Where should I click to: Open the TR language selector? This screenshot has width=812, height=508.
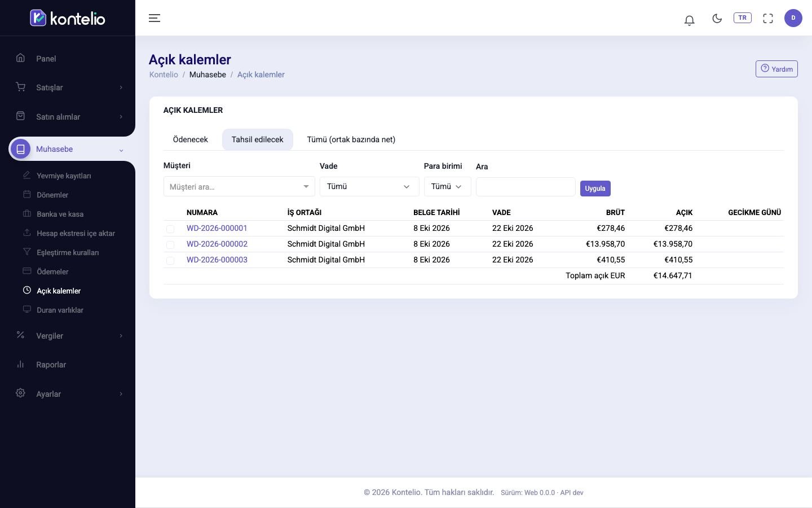point(742,17)
